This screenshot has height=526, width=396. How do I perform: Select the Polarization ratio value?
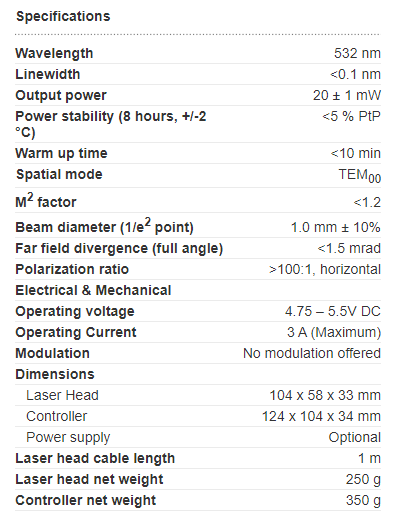click(x=325, y=269)
